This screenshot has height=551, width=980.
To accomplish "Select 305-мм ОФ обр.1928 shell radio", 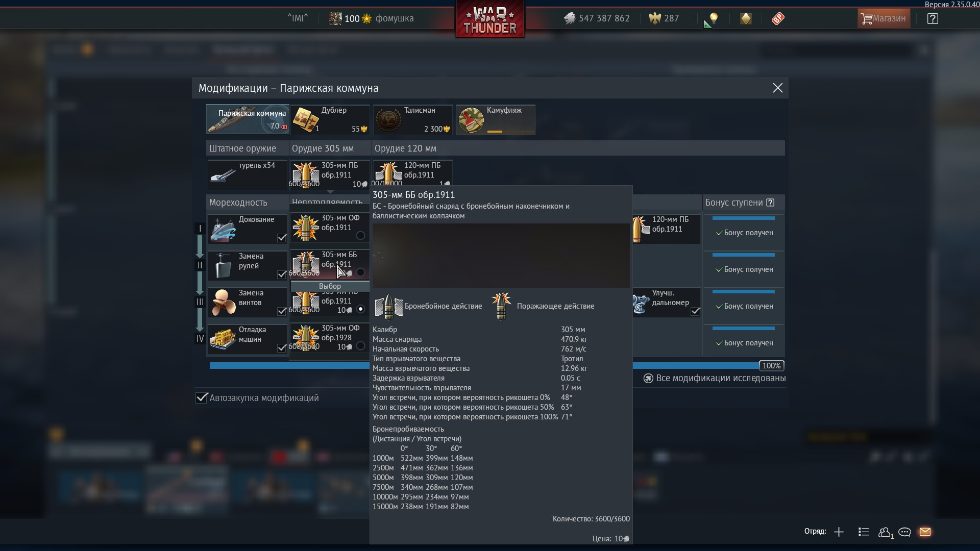I will 360,346.
